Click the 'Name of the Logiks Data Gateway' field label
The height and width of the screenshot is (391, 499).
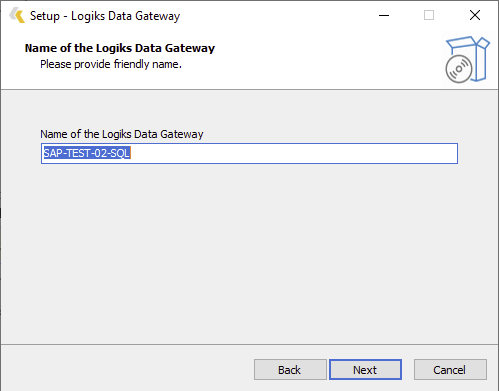click(x=122, y=134)
